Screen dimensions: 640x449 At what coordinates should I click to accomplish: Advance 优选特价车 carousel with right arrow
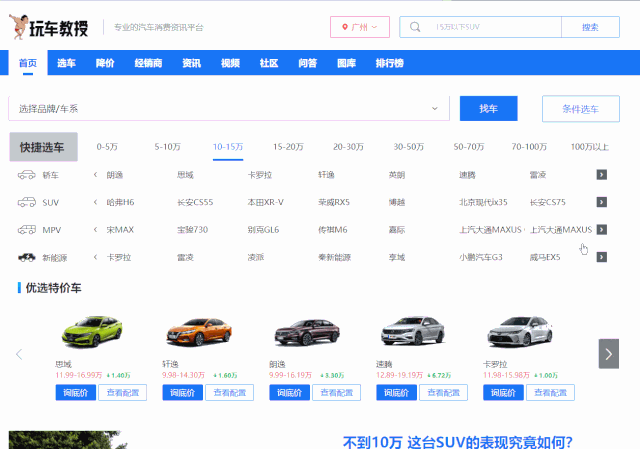click(x=608, y=353)
